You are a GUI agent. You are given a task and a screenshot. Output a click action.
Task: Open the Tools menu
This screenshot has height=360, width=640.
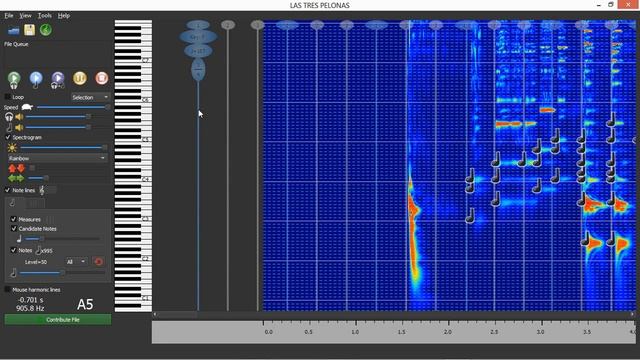tap(44, 16)
